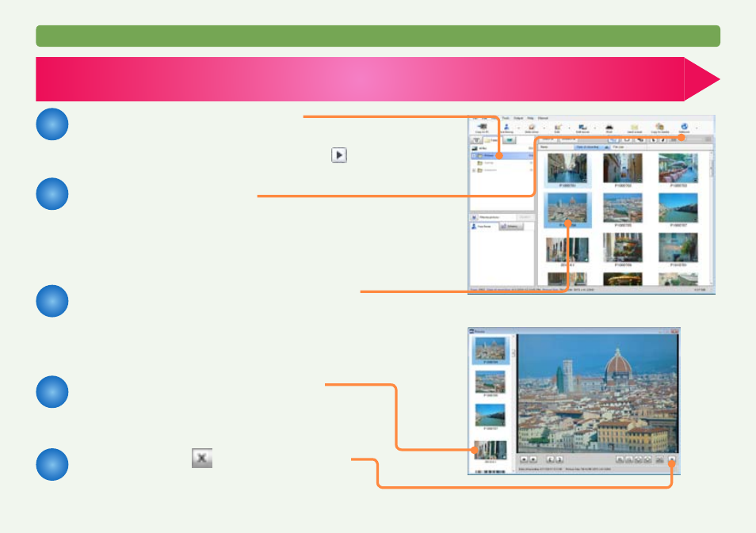Screen dimensions: 756x533
Task: Click the rotate left icon above thumbnails
Action: [x=653, y=139]
